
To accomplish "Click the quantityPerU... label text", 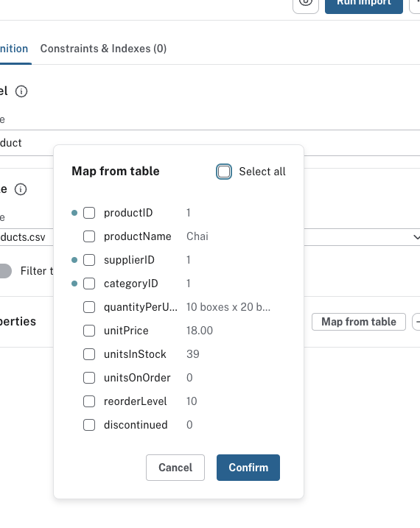I will click(141, 307).
